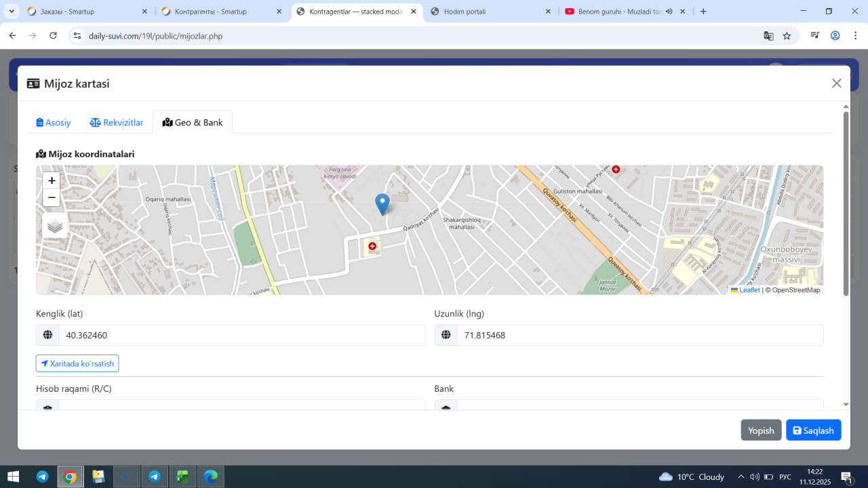
Task: Expand the system tray hidden icons
Action: click(741, 476)
